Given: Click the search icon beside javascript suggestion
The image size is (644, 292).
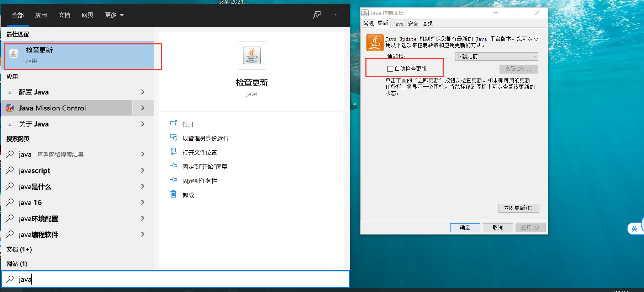Looking at the screenshot, I should click(10, 170).
